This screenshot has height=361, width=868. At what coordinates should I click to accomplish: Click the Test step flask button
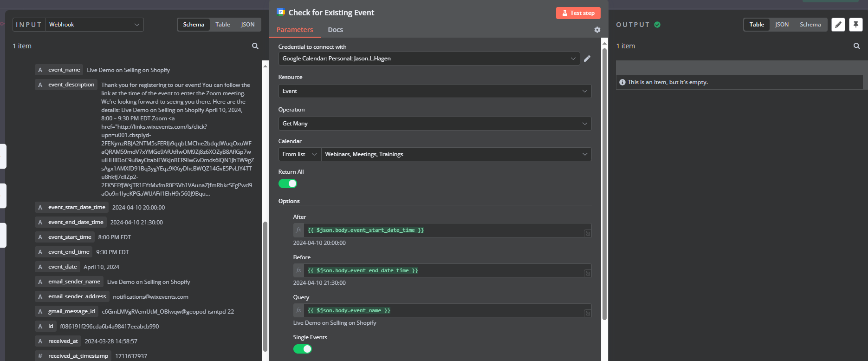(x=578, y=13)
